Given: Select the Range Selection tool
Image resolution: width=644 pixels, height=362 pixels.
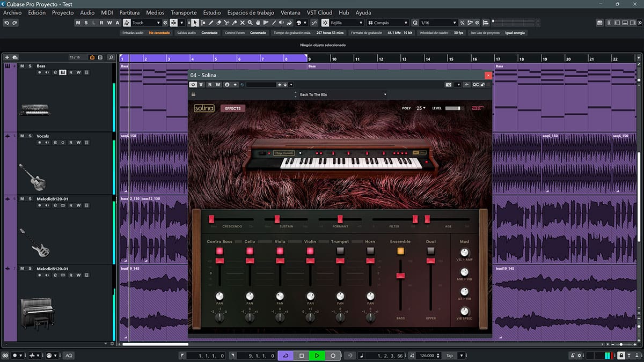Looking at the screenshot, I should [x=203, y=23].
